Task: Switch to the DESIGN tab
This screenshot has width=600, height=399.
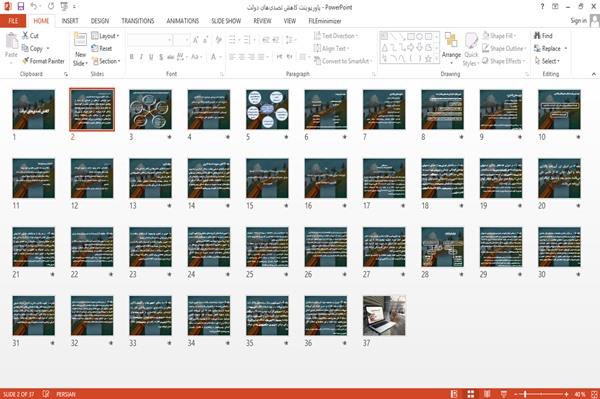Action: click(x=100, y=21)
